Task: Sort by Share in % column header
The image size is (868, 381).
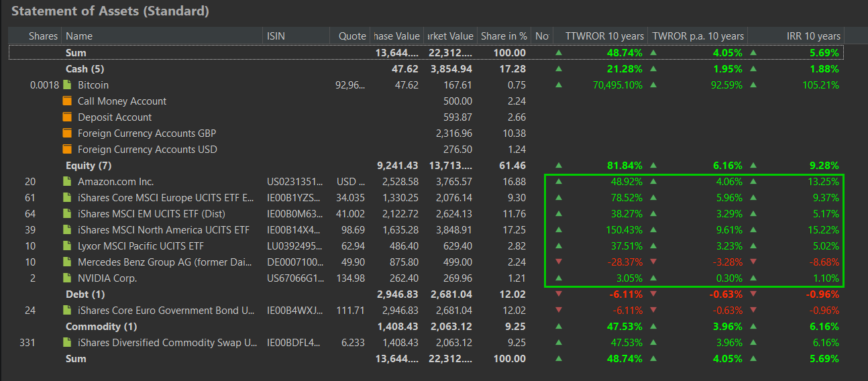Action: coord(503,36)
